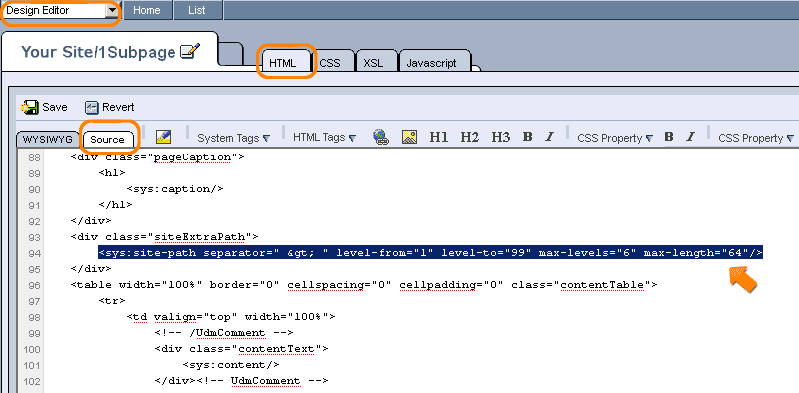Open the second CSS Property dropdown
This screenshot has height=393, width=799.
(756, 138)
